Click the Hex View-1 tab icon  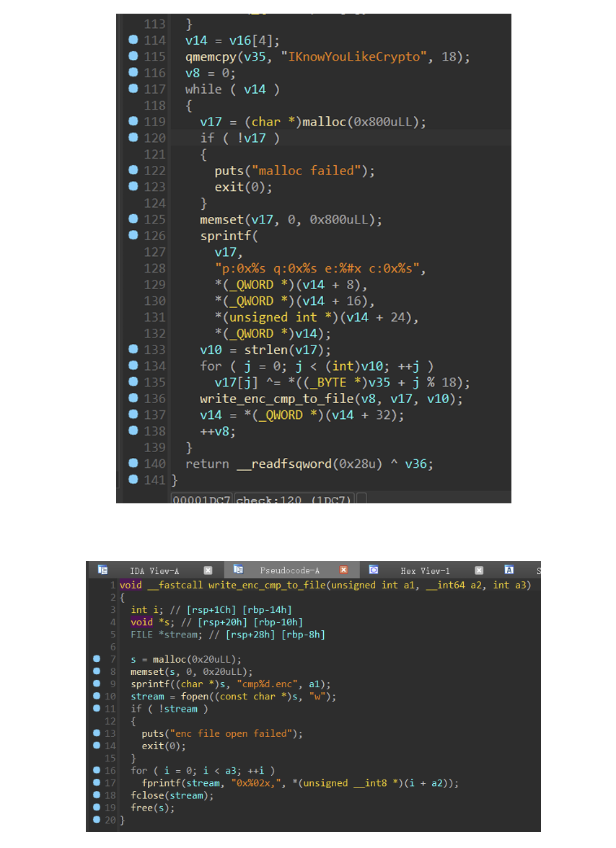[373, 570]
